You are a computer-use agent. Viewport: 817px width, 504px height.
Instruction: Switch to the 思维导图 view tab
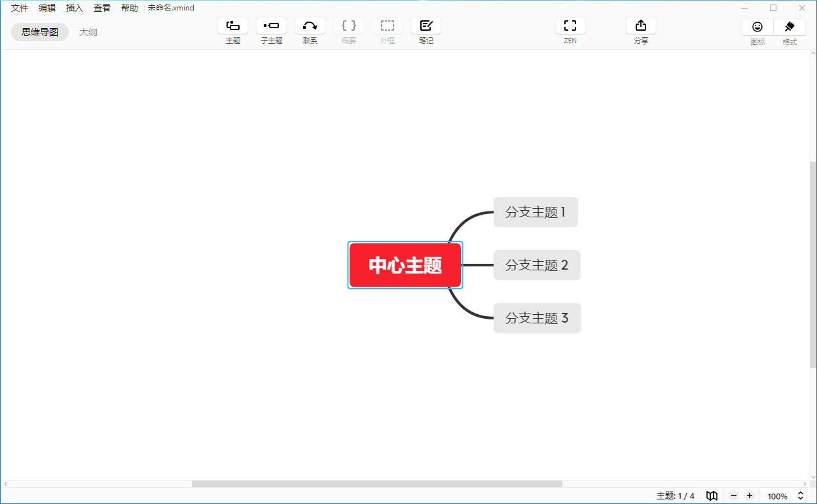[x=40, y=32]
